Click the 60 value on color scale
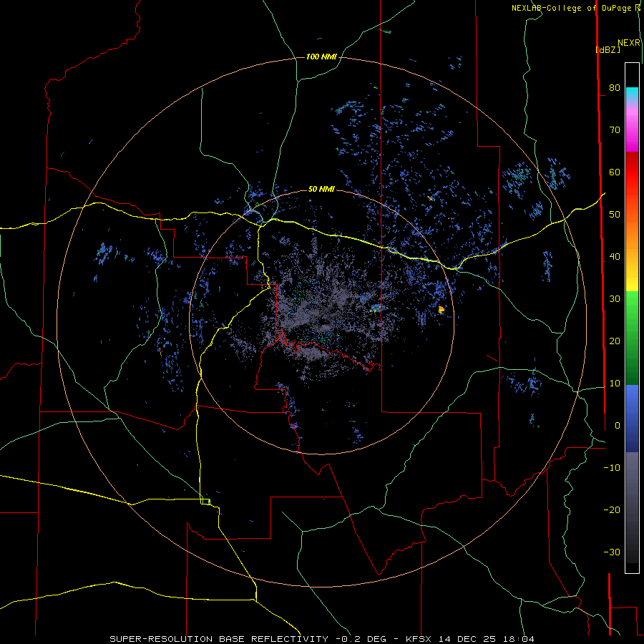The image size is (644, 644). [x=615, y=172]
